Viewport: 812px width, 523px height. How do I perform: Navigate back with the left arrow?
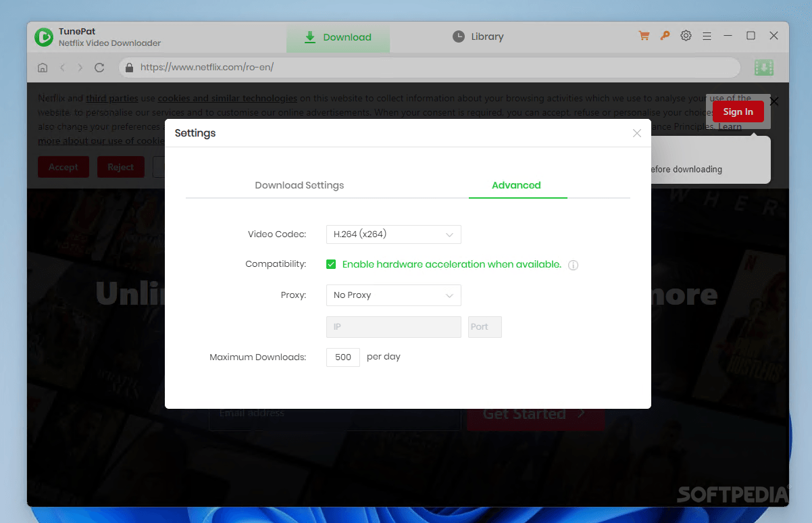tap(62, 68)
